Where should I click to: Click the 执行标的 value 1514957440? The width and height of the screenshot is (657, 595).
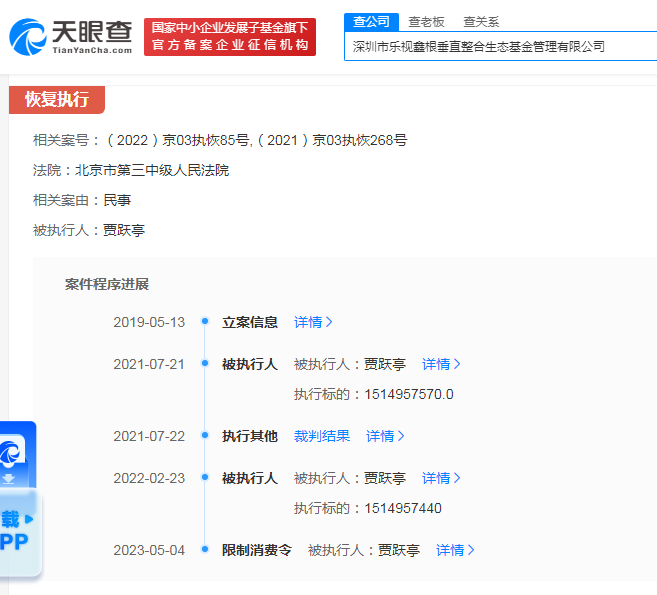click(x=403, y=508)
